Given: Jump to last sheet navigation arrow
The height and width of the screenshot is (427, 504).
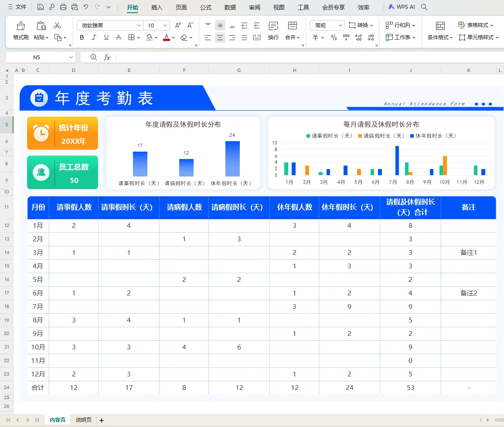Looking at the screenshot, I should (x=37, y=420).
